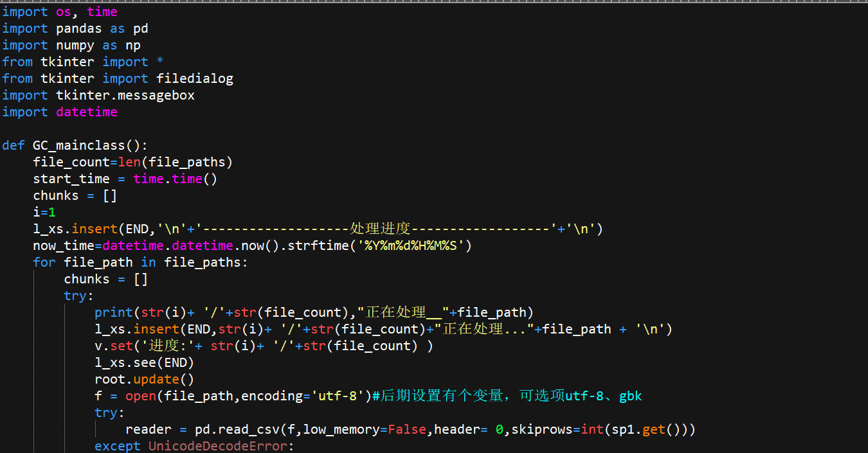Click the '处理进度' text in the string
This screenshot has height=453, width=868.
coord(380,229)
